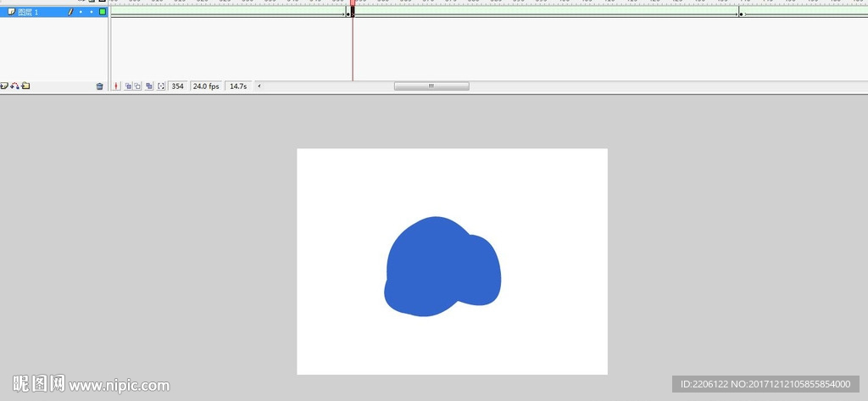
Task: Click the current frame field showing 354
Action: [x=177, y=86]
